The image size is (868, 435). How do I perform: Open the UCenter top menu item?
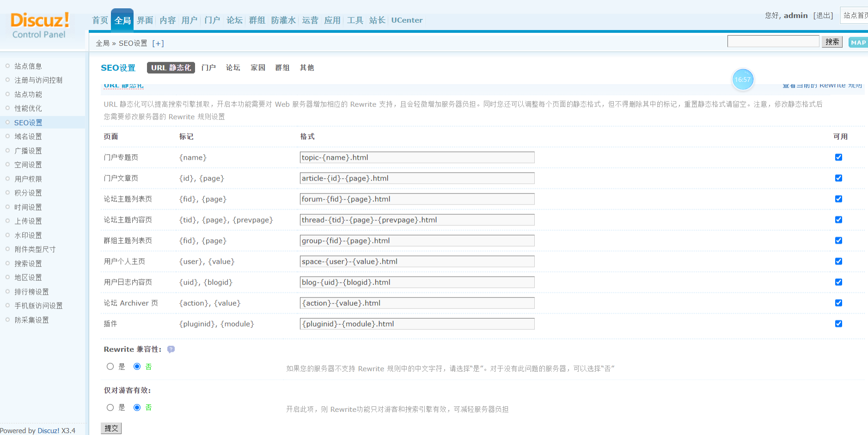[407, 20]
